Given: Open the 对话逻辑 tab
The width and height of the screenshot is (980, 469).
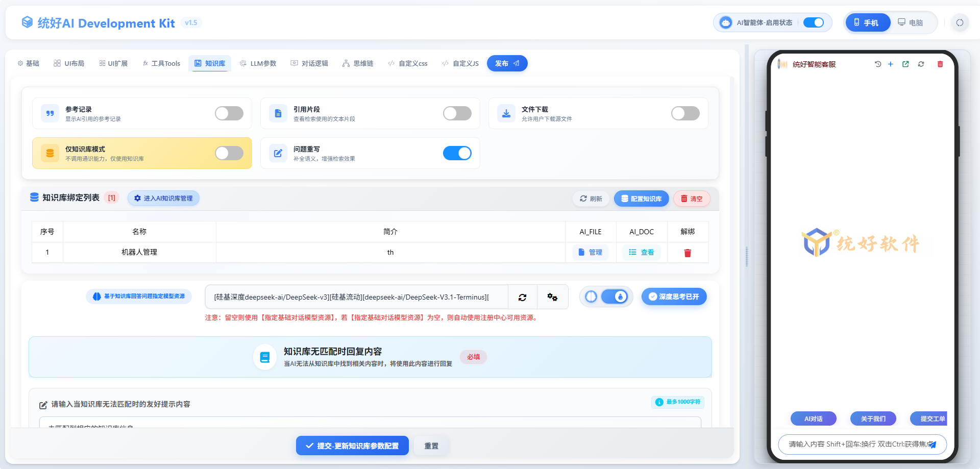Looking at the screenshot, I should point(309,63).
